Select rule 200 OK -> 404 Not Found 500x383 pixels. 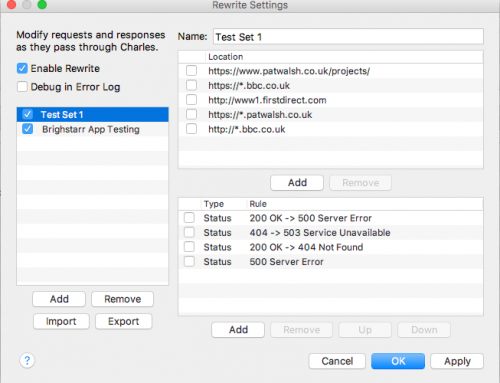[331, 247]
